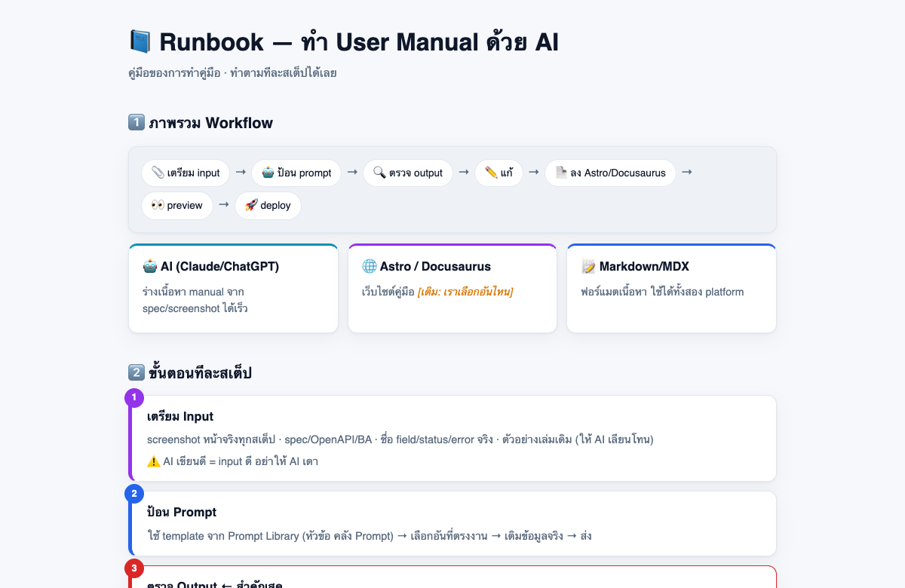
Task: Click the warning line AI เขียนดี = input ดี
Action: point(232,461)
